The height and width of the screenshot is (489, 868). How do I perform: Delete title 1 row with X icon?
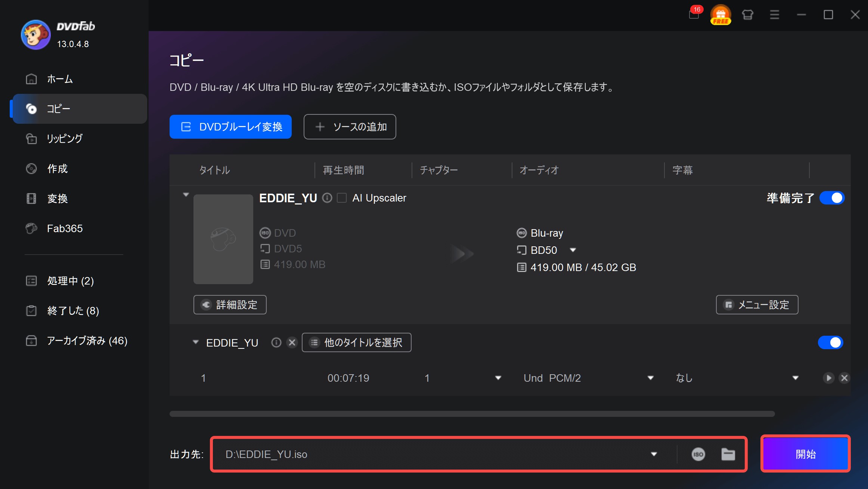pos(844,378)
